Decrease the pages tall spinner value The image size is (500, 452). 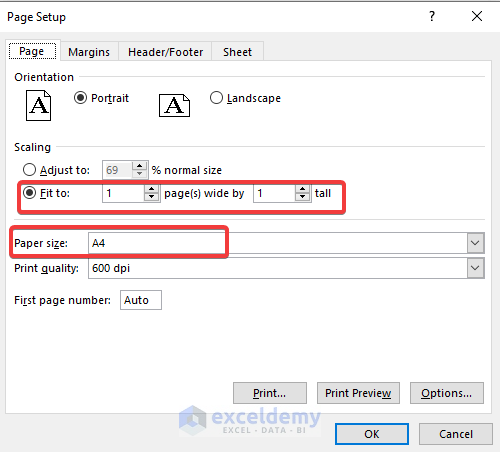(302, 197)
